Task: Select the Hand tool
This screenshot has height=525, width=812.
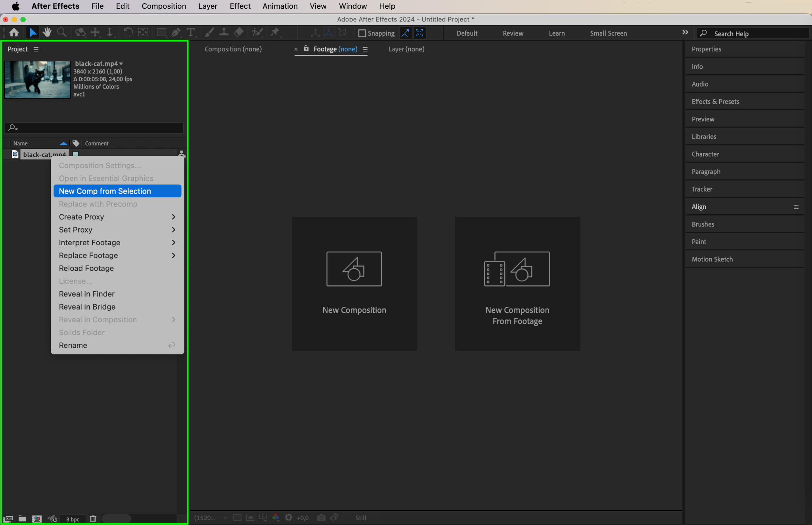Action: [47, 33]
